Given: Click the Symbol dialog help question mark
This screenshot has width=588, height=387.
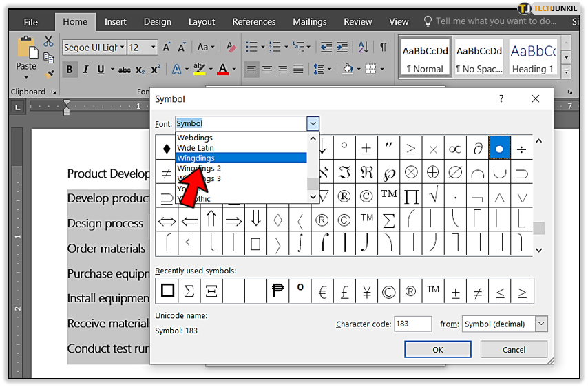Looking at the screenshot, I should (501, 98).
